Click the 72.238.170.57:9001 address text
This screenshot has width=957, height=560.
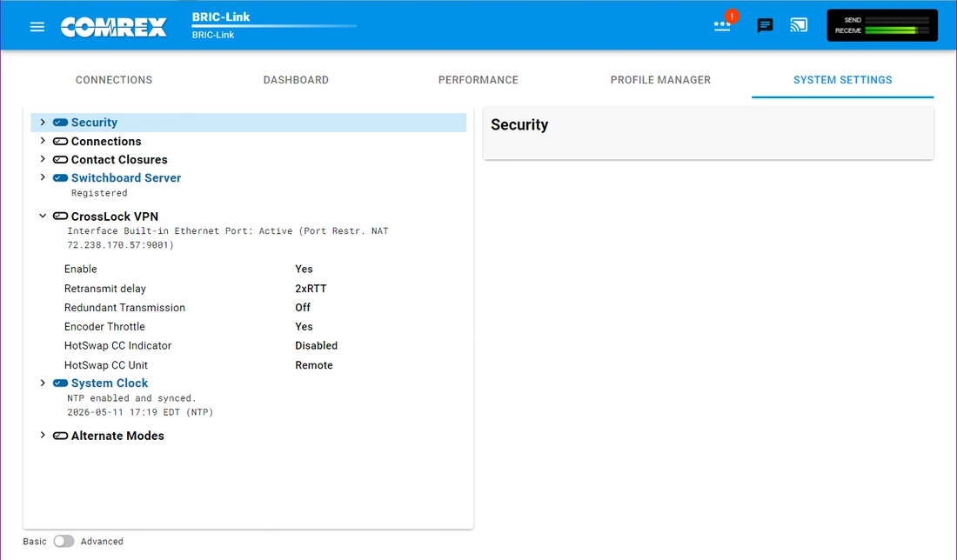click(120, 245)
